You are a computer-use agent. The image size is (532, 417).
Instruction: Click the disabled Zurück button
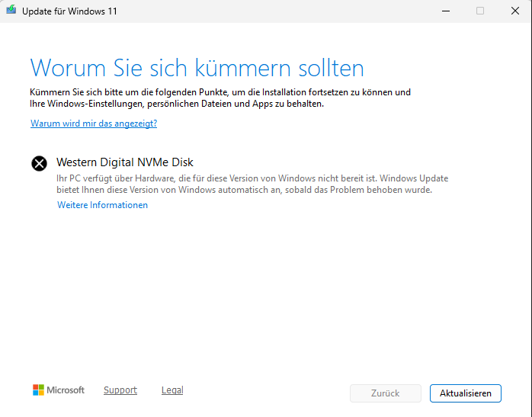click(385, 393)
